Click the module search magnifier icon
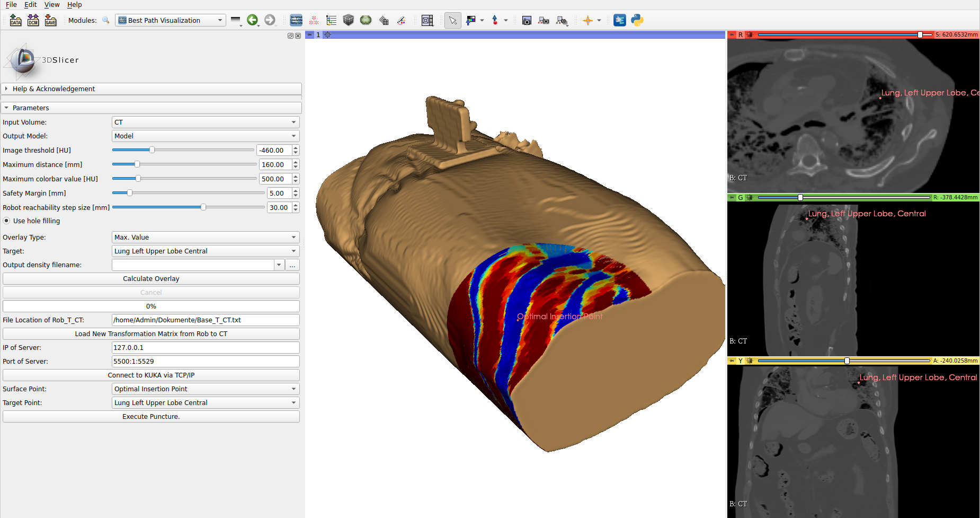This screenshot has height=518, width=980. [x=106, y=20]
